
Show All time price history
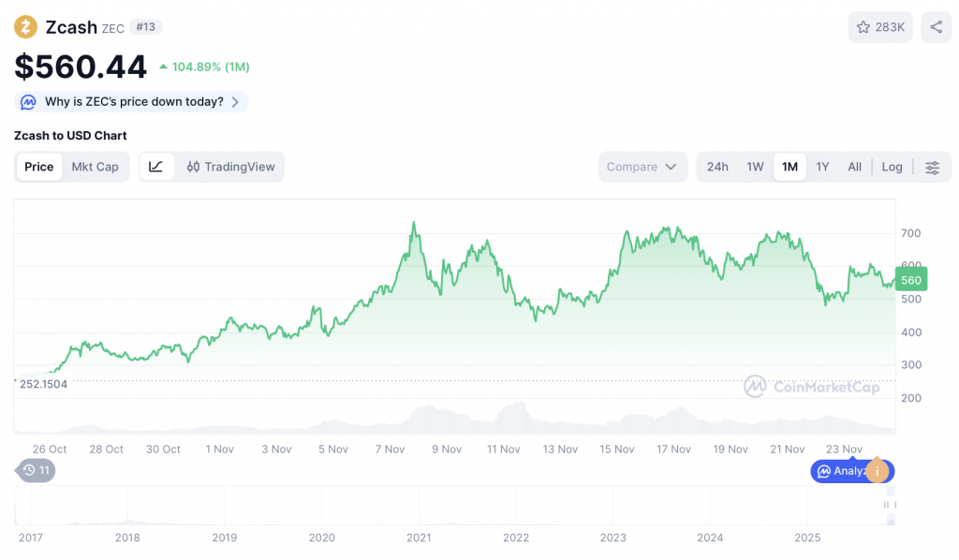point(854,167)
